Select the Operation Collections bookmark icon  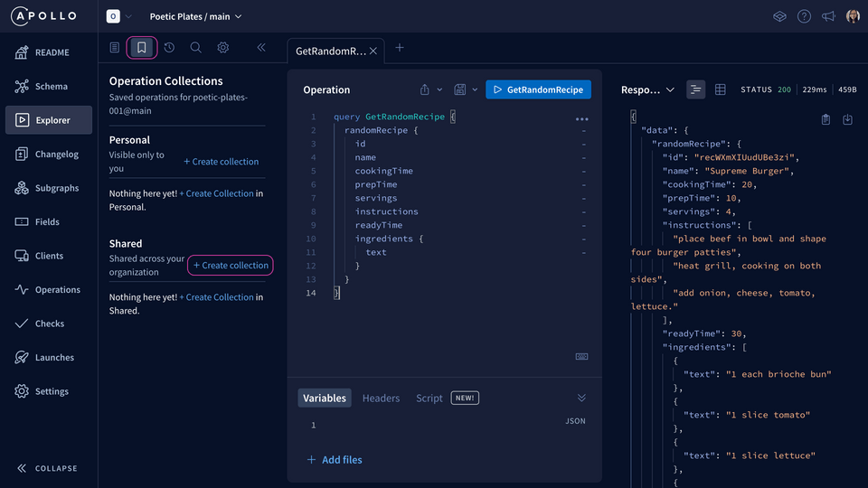(x=142, y=48)
